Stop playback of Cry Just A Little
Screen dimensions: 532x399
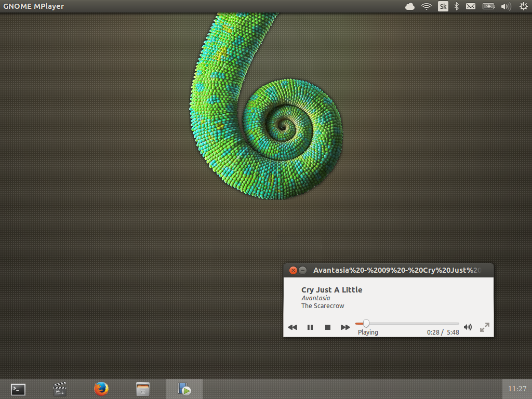pyautogui.click(x=328, y=327)
